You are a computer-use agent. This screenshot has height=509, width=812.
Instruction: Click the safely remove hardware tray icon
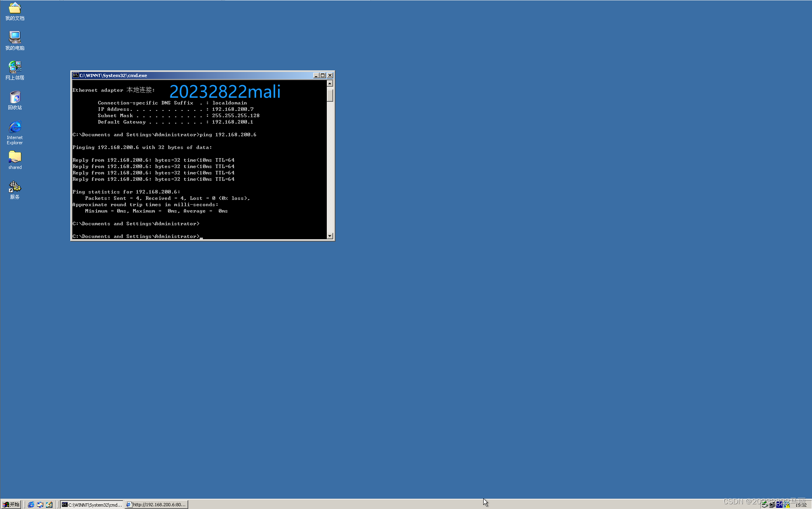[x=765, y=505]
